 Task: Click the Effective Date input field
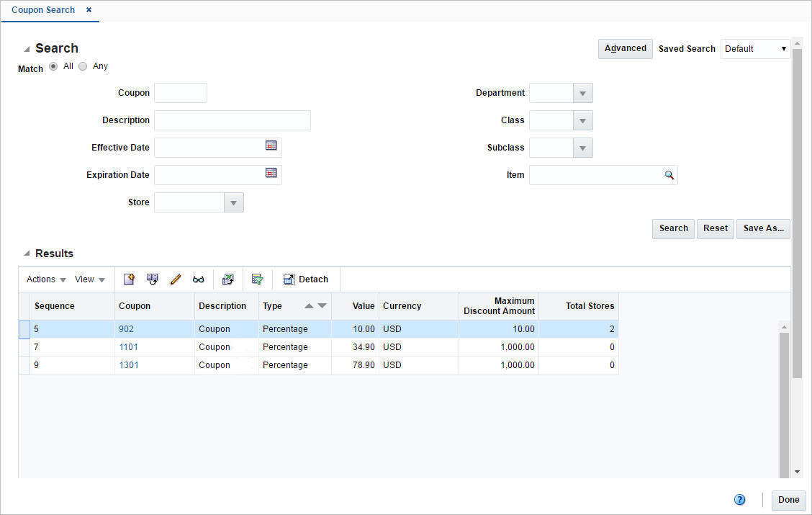[209, 148]
